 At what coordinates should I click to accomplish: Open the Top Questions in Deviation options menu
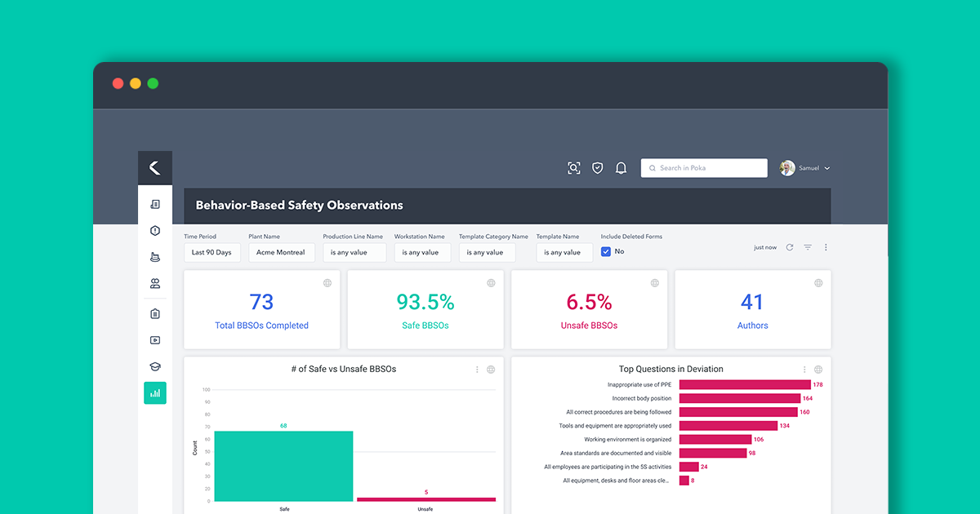point(804,369)
